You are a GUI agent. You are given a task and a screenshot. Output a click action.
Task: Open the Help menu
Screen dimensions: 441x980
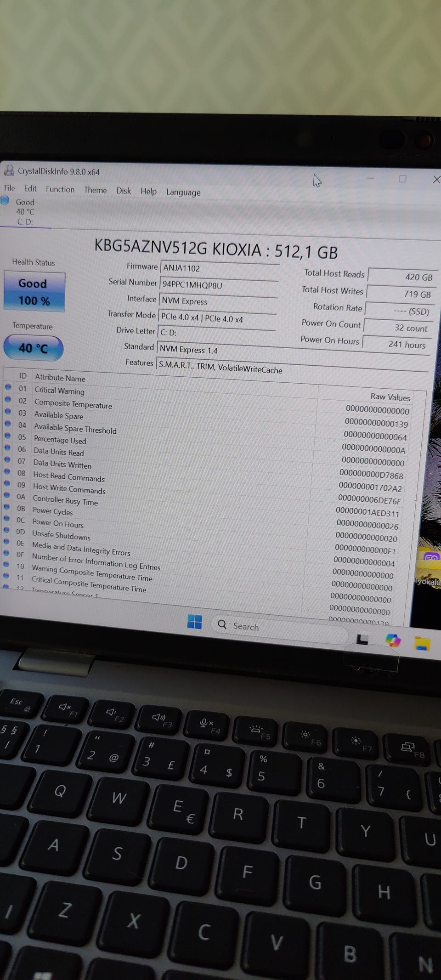coord(148,191)
